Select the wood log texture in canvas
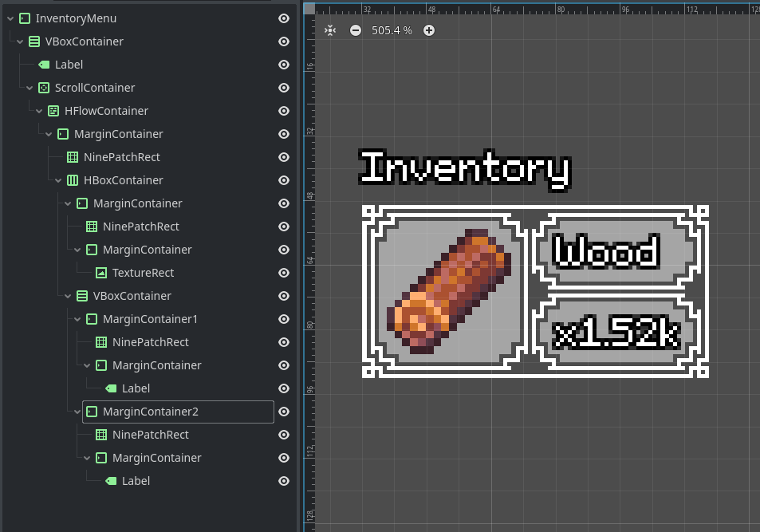Viewport: 760px width, 532px height. tap(448, 291)
